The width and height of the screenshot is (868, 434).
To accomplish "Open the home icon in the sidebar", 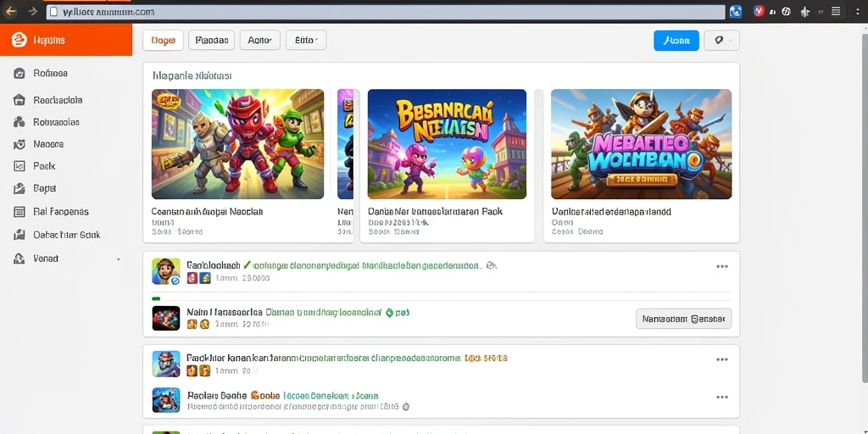I will point(19,100).
